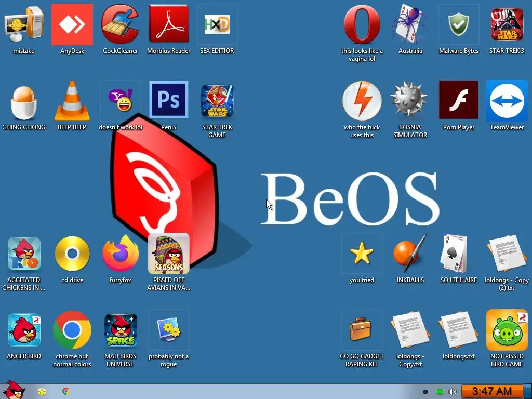The height and width of the screenshot is (399, 532).
Task: Open the "BEEP BEEP" VLC cone icon
Action: click(72, 101)
